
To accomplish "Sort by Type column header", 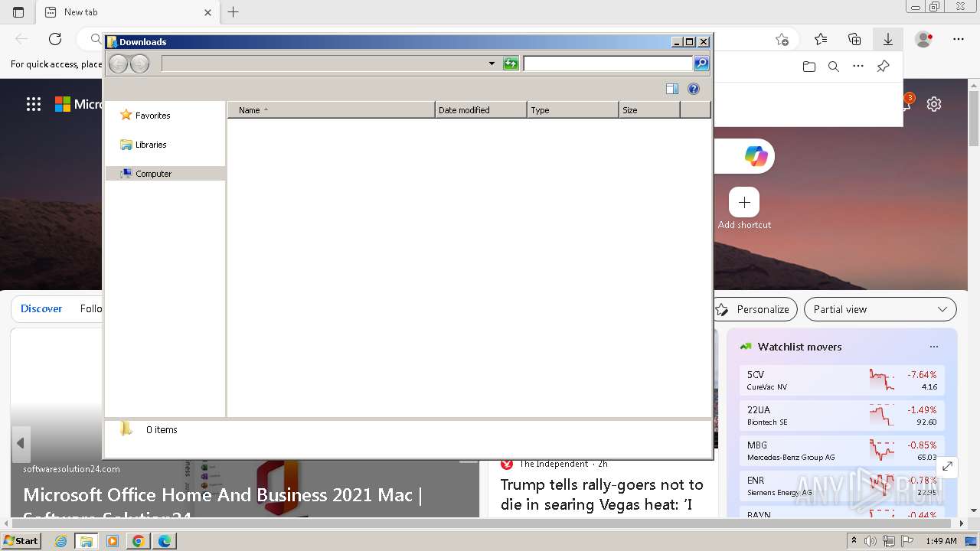I will [x=573, y=110].
